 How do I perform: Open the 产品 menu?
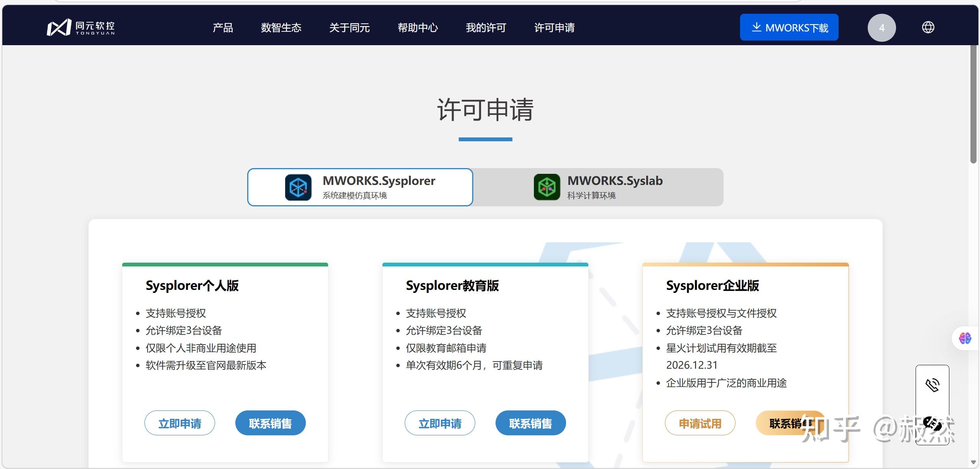(223, 28)
